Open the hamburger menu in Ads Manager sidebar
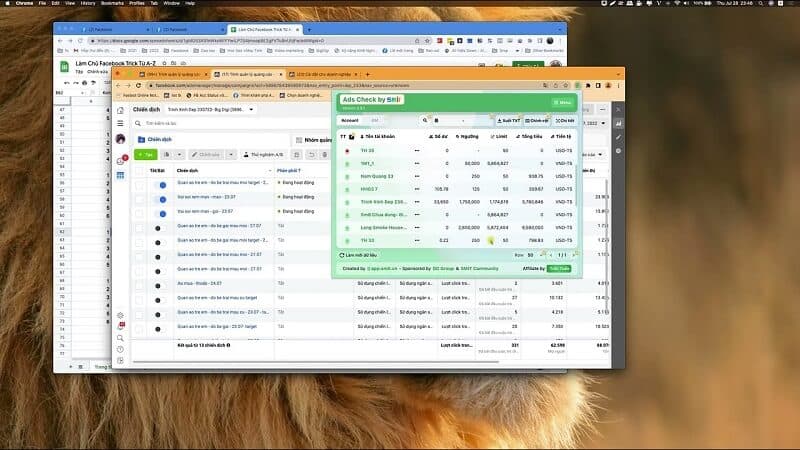 pyautogui.click(x=121, y=124)
